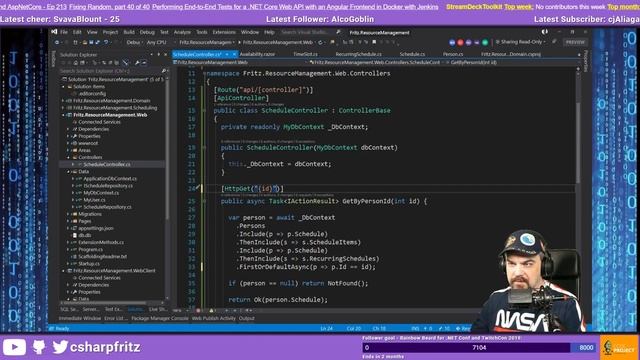The height and width of the screenshot is (360, 640).
Task: Select ApplicationDbContext.cs file
Action: [110, 179]
